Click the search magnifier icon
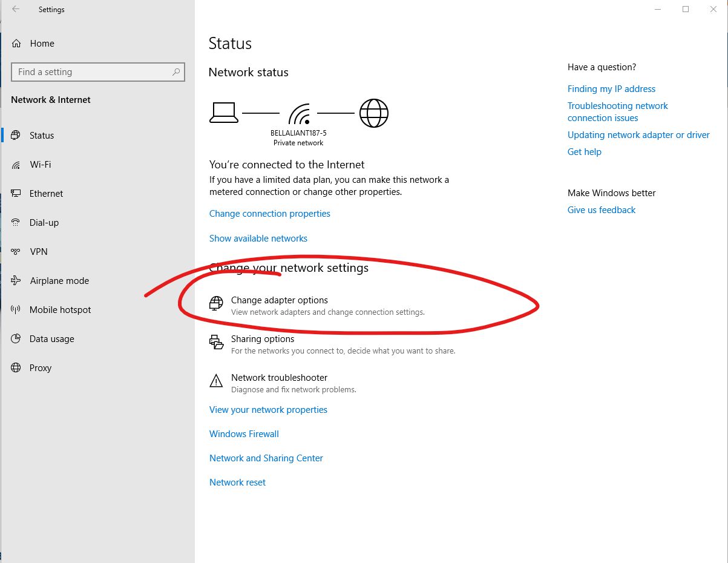The image size is (728, 563). [176, 72]
